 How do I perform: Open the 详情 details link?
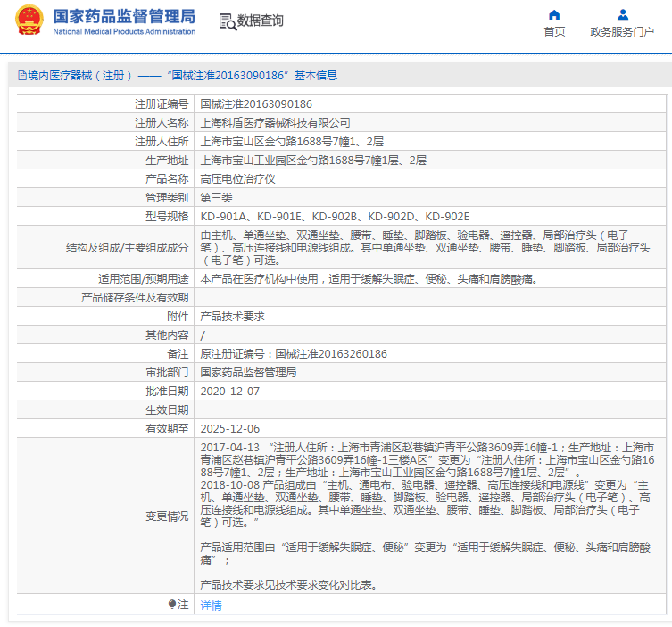[x=211, y=606]
